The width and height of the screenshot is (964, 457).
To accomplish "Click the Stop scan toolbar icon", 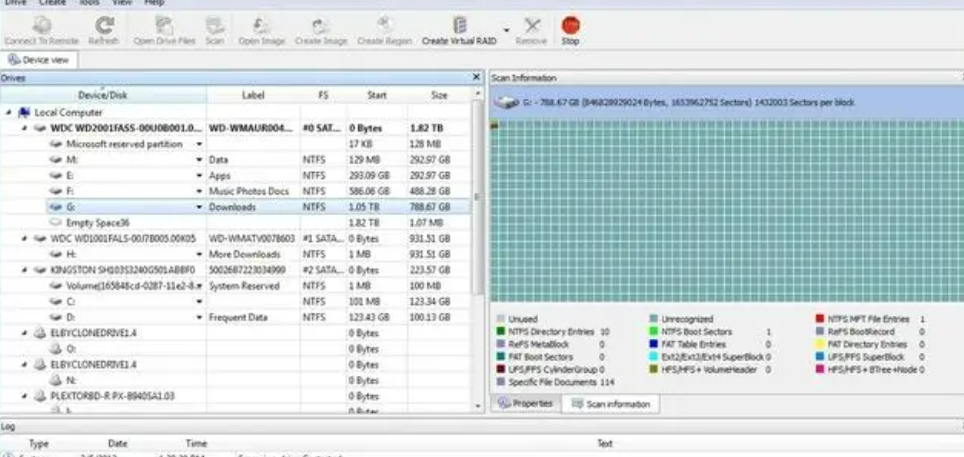I will click(570, 26).
